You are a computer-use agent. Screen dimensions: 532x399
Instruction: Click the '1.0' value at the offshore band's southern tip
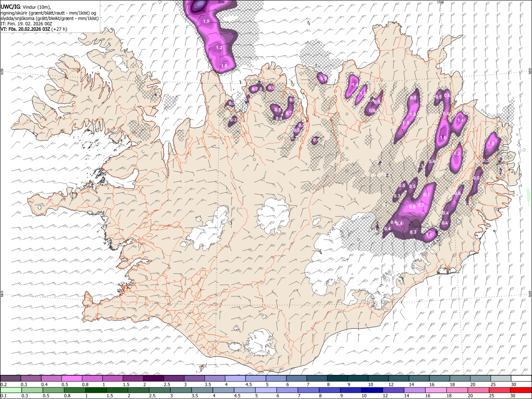click(224, 66)
